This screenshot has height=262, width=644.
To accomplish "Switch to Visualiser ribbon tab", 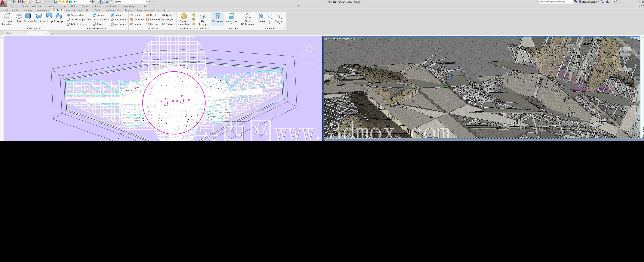I will 70,10.
